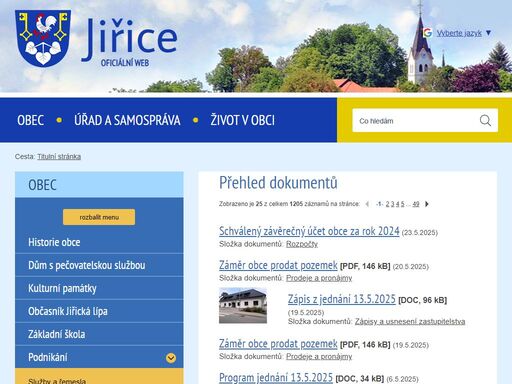This screenshot has width=512, height=384.
Task: Click the rozbalit menu button
Action: tap(99, 217)
